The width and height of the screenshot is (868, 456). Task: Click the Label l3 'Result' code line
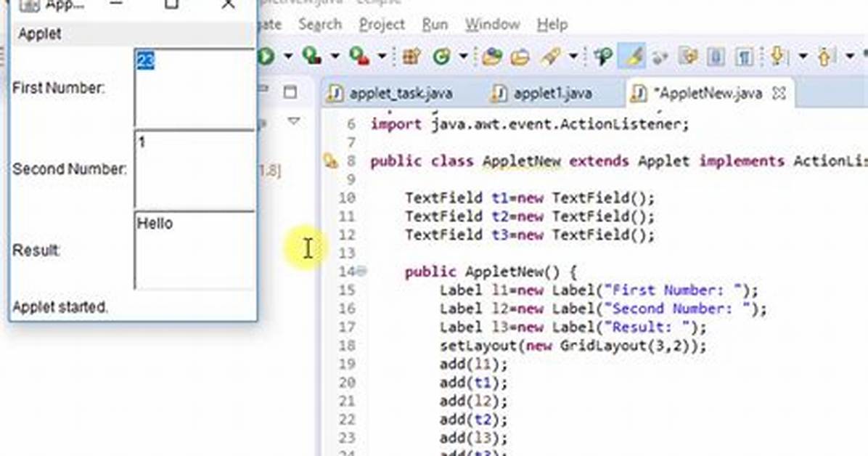(573, 327)
